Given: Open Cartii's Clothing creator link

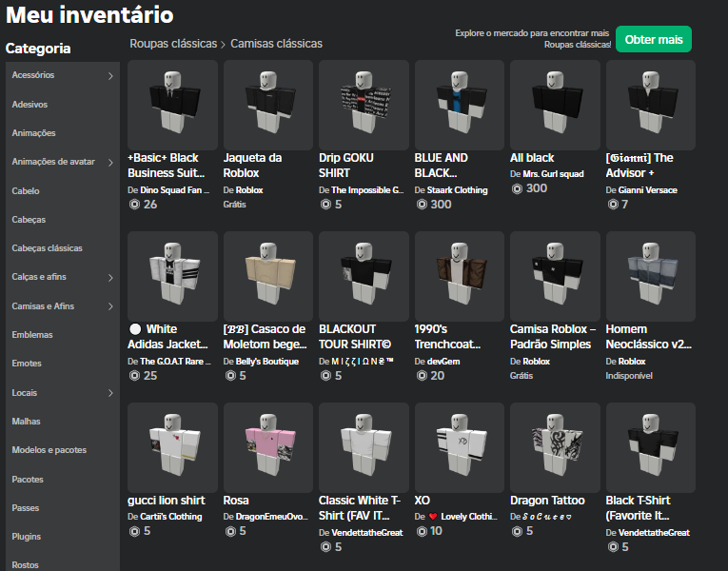Looking at the screenshot, I should pos(171,516).
